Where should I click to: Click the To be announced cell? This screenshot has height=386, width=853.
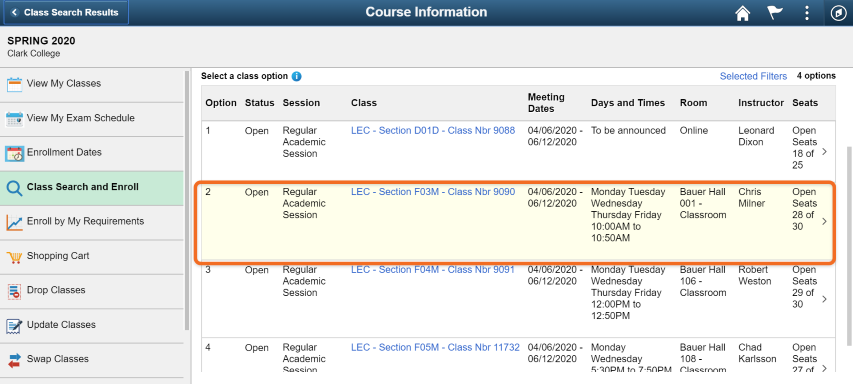628,130
